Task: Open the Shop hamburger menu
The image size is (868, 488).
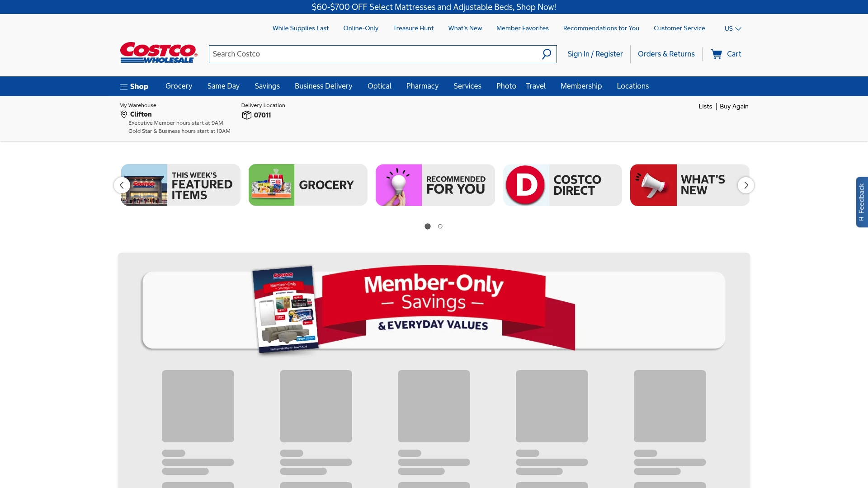Action: (x=134, y=86)
